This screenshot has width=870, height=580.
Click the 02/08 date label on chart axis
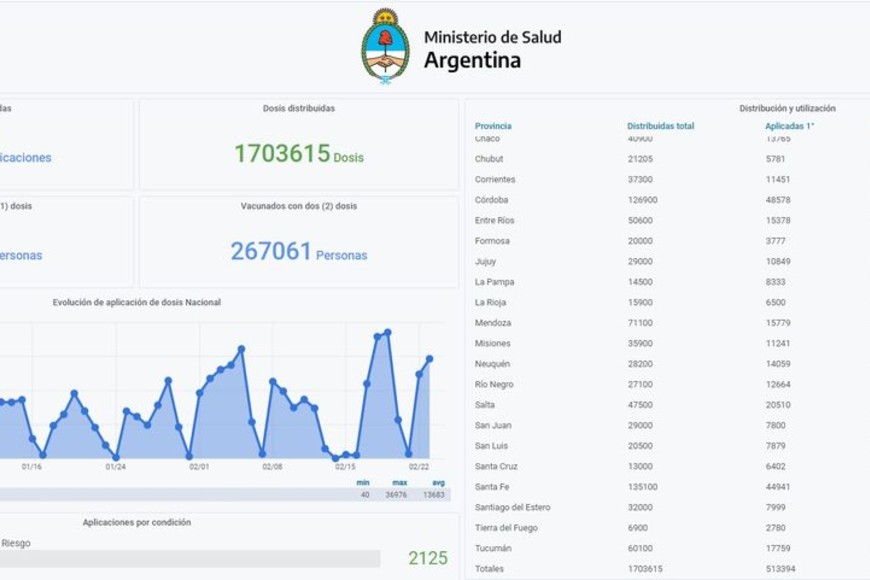[273, 467]
